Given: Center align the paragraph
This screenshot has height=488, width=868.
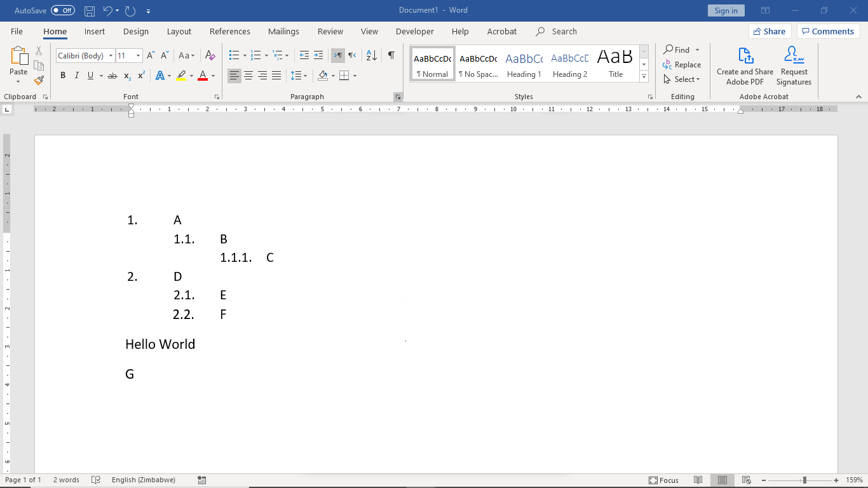Looking at the screenshot, I should 248,76.
